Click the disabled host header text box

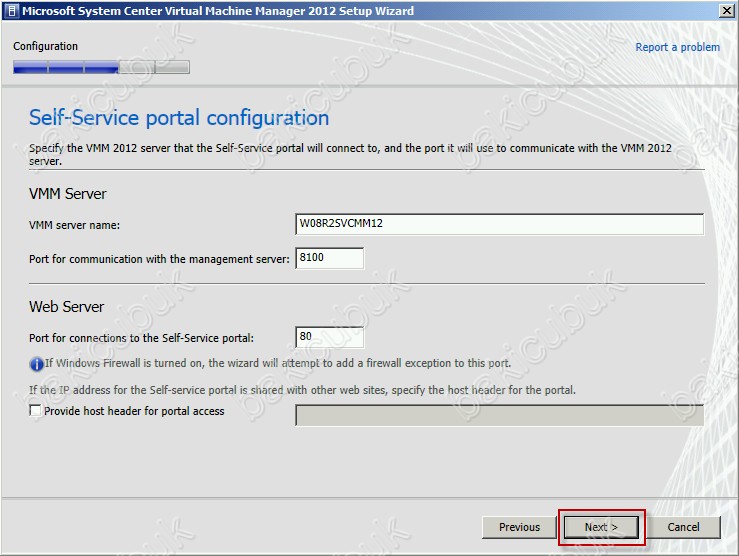coord(499,415)
